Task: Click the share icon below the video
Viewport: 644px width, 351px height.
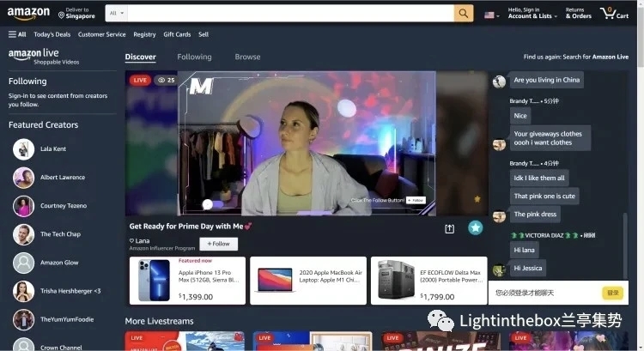Action: click(x=449, y=228)
